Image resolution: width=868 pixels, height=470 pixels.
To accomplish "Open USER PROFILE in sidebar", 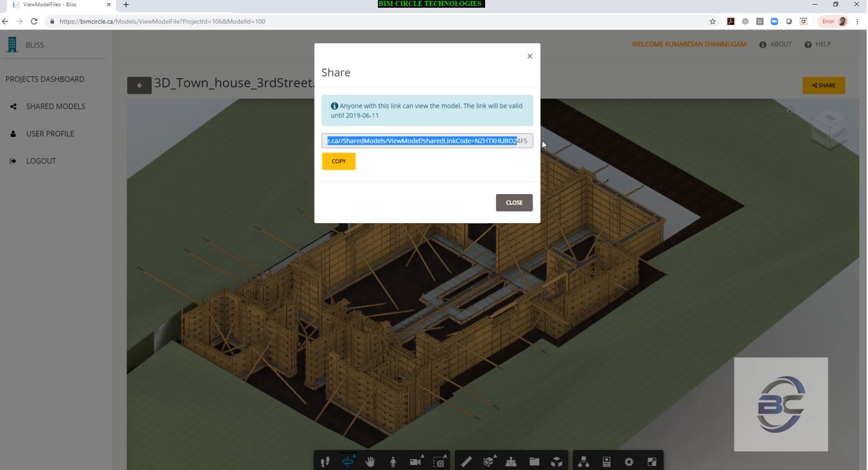I will 50,134.
